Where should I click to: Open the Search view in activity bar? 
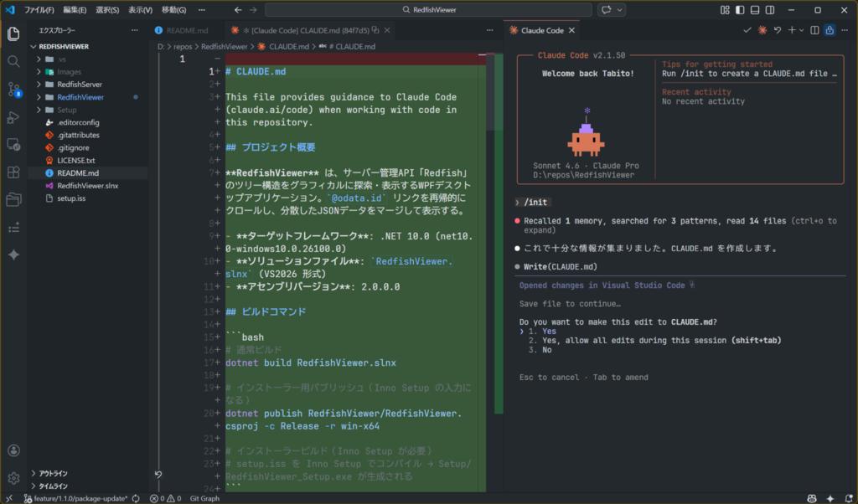[13, 61]
